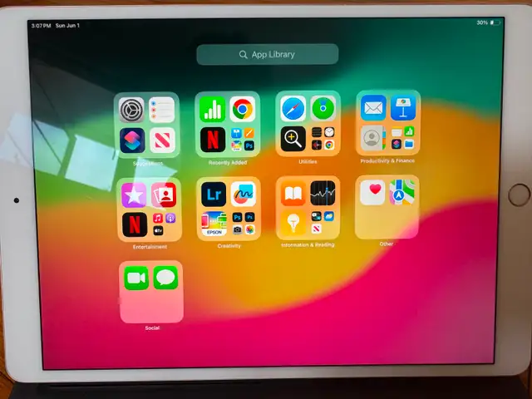
Task: Tap the small Apple TV icon
Action: (x=158, y=231)
